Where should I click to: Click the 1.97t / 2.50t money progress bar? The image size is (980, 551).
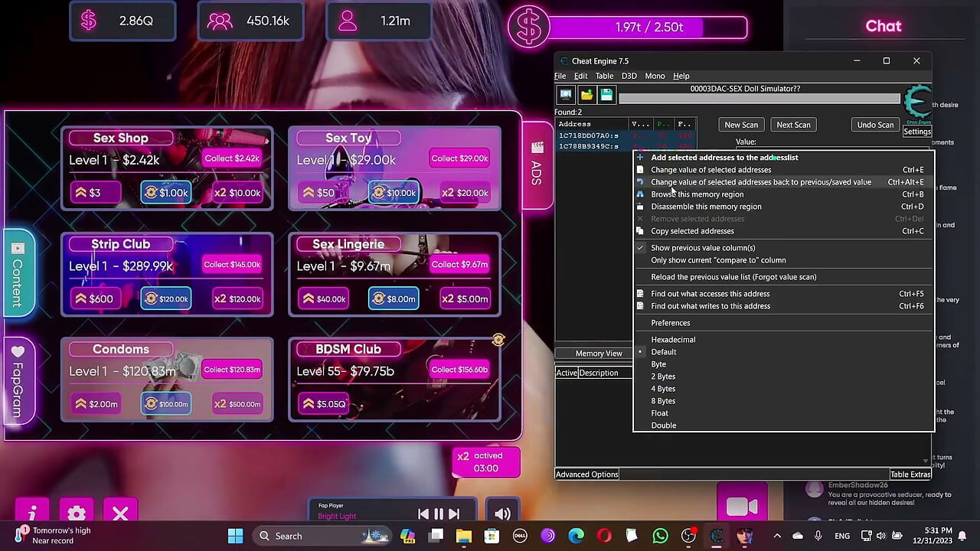[648, 28]
